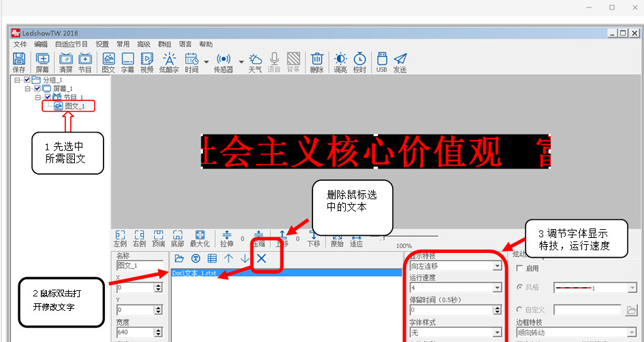
Task: Open the 文件 (File) menu
Action: (x=20, y=44)
